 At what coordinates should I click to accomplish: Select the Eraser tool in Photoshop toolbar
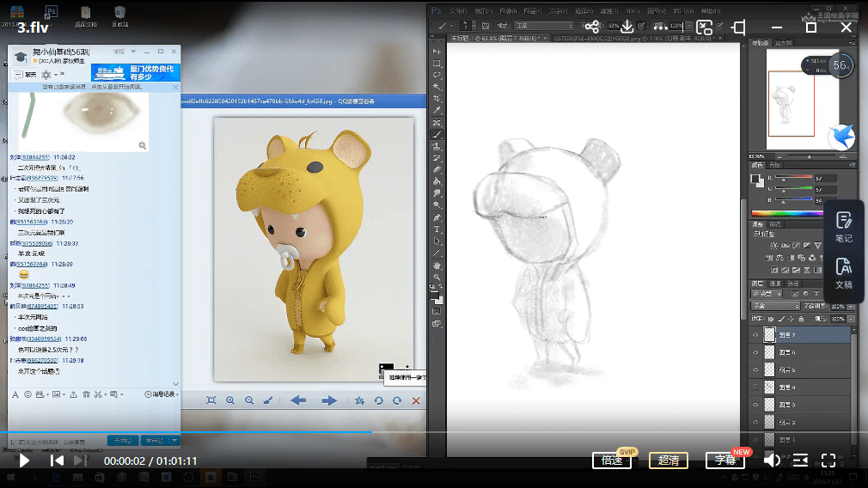pyautogui.click(x=437, y=170)
